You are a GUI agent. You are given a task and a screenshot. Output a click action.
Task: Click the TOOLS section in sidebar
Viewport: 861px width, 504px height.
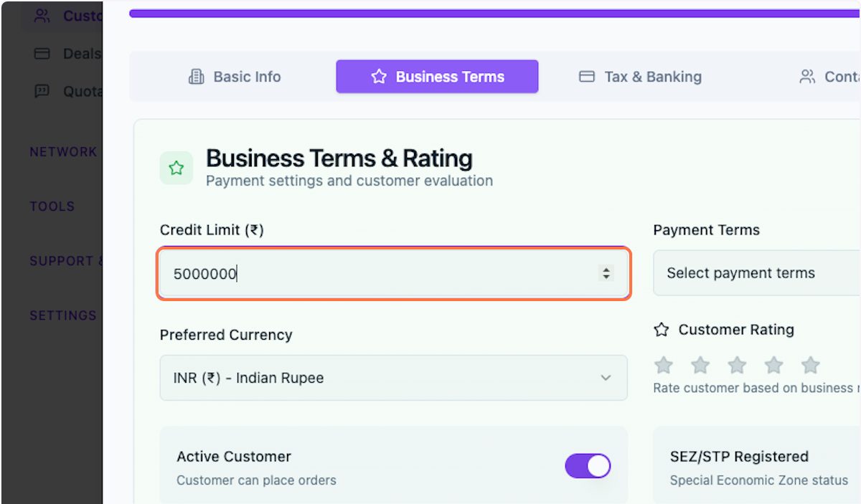[x=52, y=206]
